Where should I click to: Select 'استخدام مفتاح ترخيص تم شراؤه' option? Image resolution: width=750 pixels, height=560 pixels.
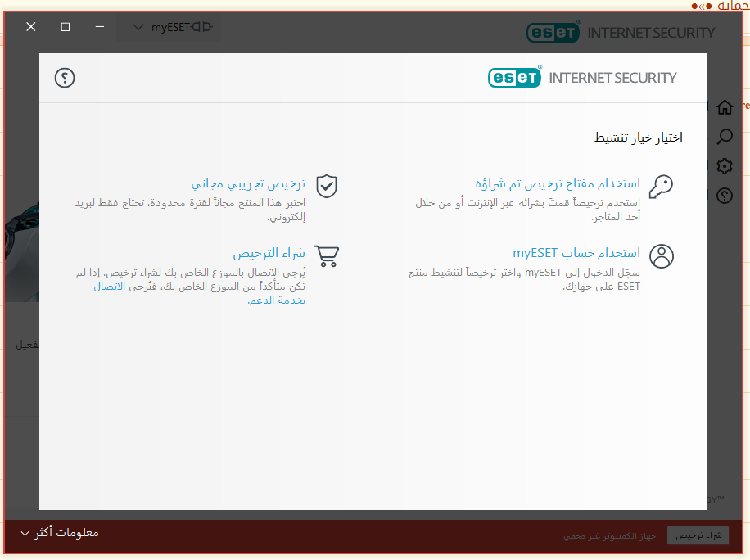558,183
